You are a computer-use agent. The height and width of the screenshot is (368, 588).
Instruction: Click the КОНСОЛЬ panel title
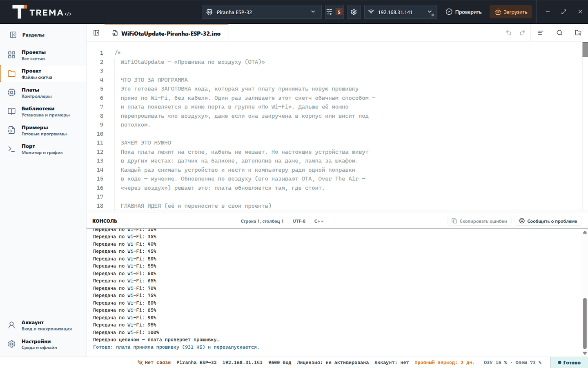(105, 221)
